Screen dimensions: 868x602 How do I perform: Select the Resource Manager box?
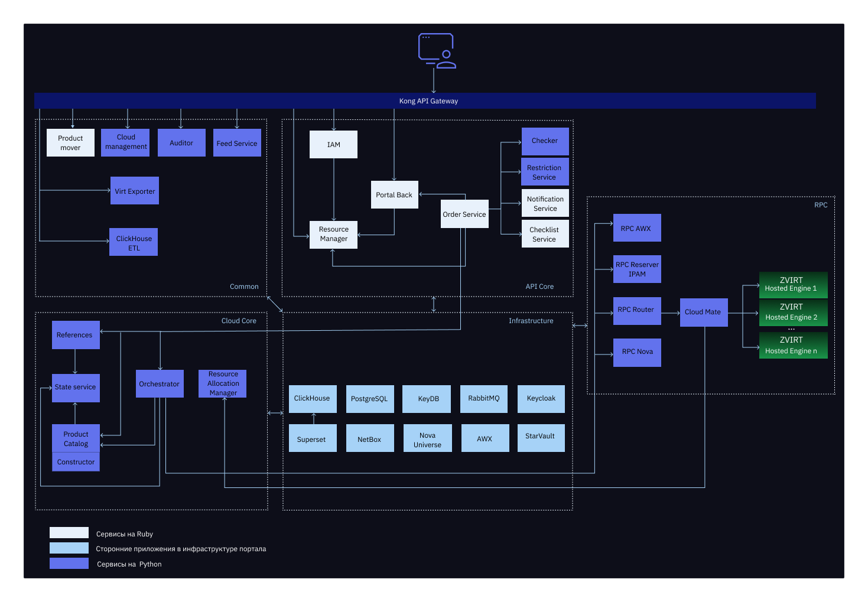tap(333, 235)
